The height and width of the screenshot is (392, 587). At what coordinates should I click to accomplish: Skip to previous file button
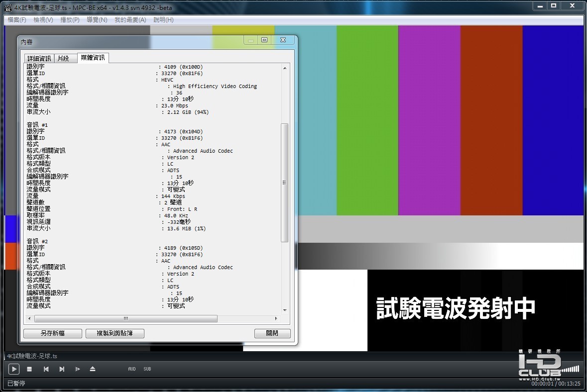pyautogui.click(x=46, y=369)
